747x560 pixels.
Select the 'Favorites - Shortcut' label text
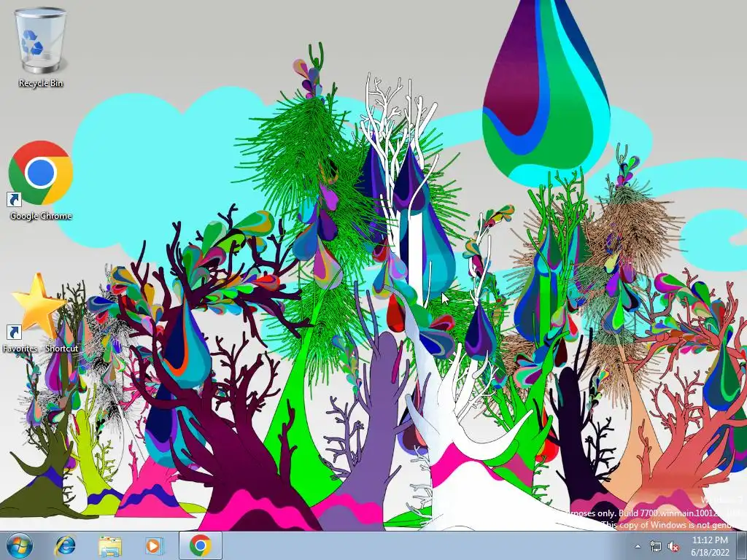(x=41, y=349)
